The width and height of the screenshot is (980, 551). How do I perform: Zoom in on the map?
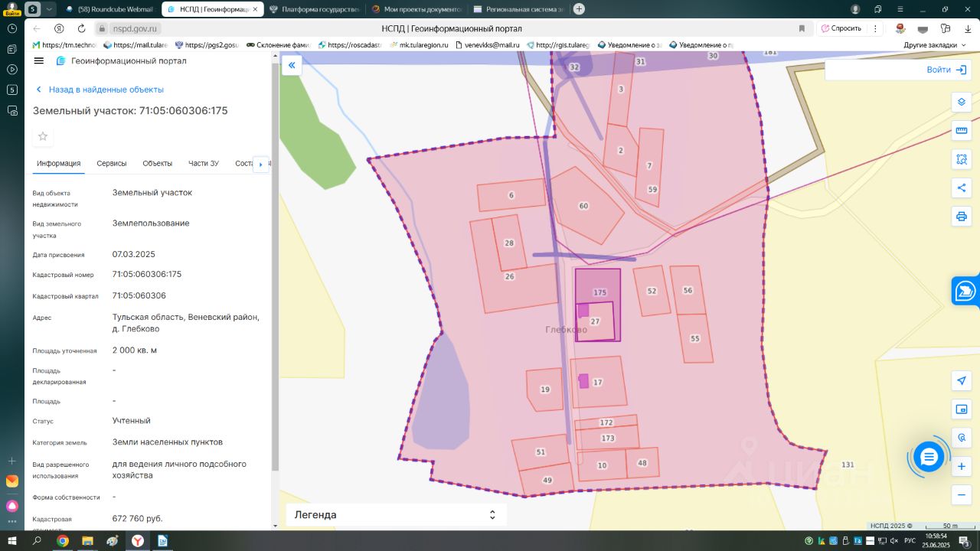tap(962, 466)
